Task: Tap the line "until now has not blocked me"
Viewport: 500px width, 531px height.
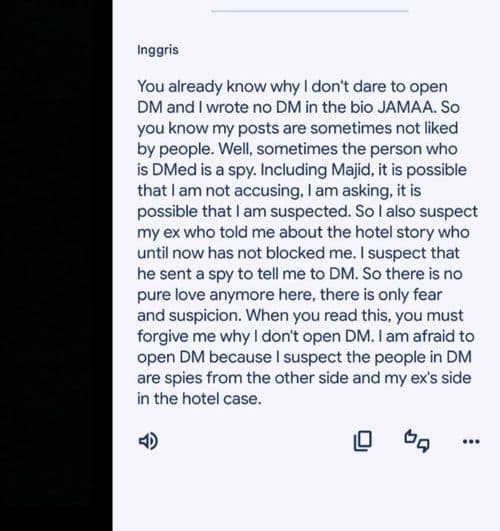Action: [x=298, y=253]
